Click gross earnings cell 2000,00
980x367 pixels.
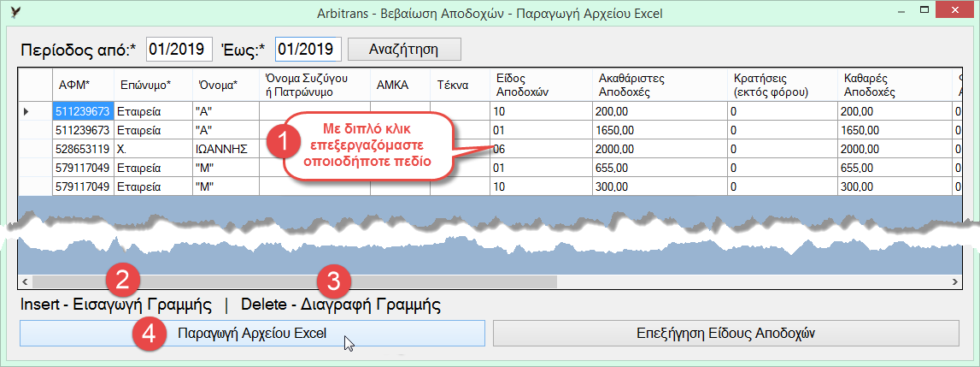660,149
